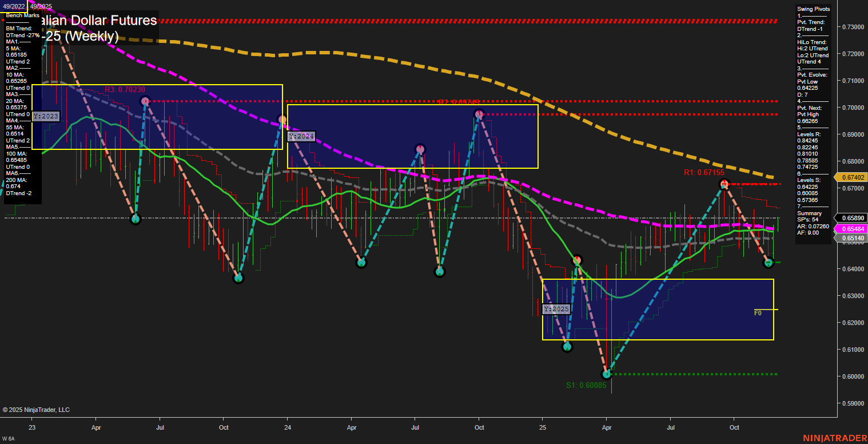This screenshot has height=444, width=868.
Task: Click Pvt Low value 0.64225
Action: 806,89
